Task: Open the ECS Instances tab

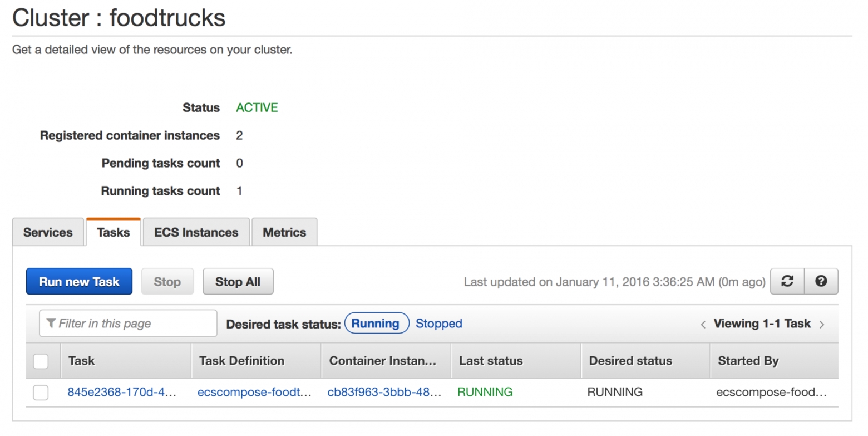Action: pyautogui.click(x=196, y=232)
